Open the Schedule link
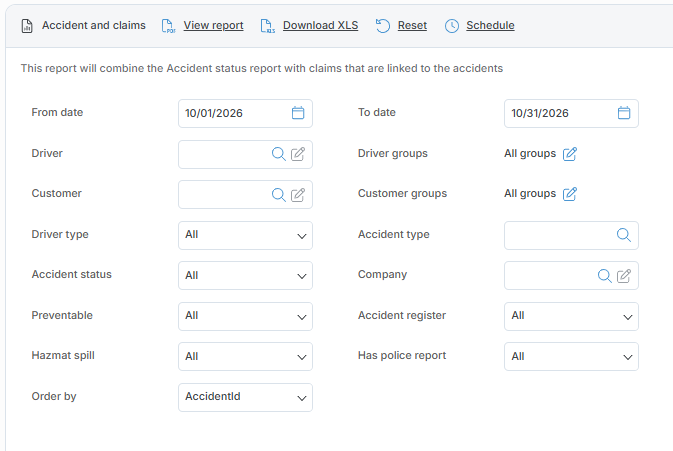The image size is (673, 451). pyautogui.click(x=490, y=25)
